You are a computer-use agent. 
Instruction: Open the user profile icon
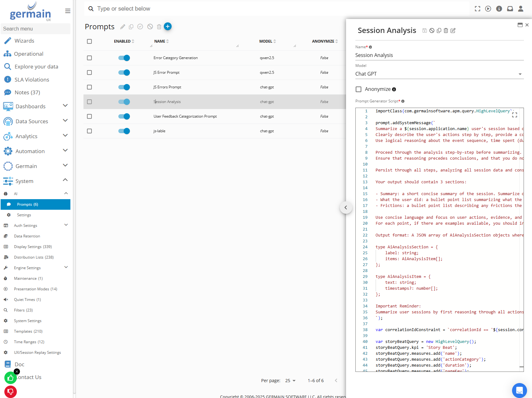click(x=520, y=9)
